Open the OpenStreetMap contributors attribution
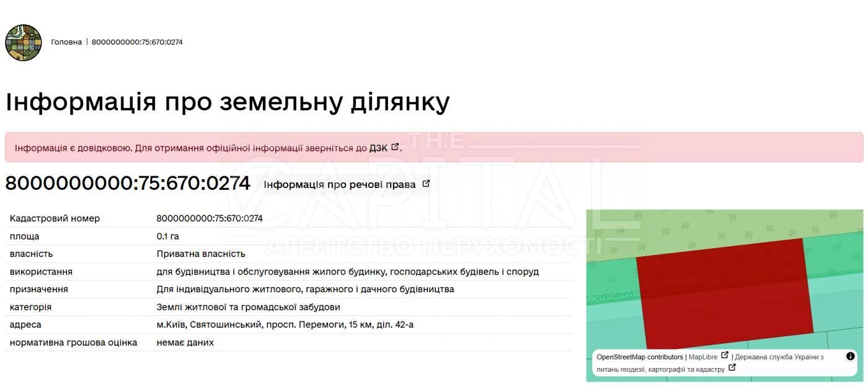Image resolution: width=868 pixels, height=386 pixels. tap(639, 357)
